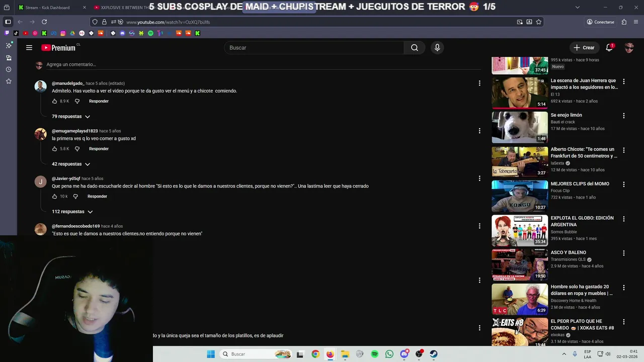
Task: Close the Stream - Kick Dashboard tab
Action: click(x=84, y=8)
